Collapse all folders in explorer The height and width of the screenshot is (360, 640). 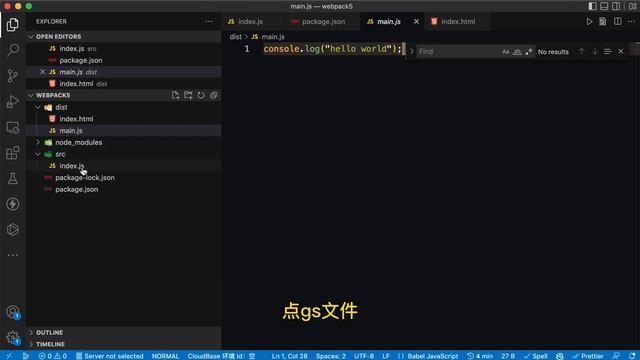[x=214, y=95]
